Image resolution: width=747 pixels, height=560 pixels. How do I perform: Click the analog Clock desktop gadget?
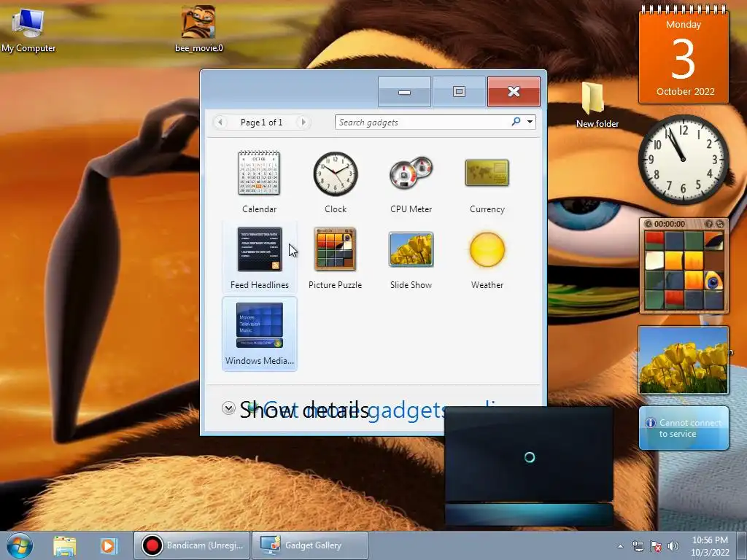pyautogui.click(x=683, y=159)
